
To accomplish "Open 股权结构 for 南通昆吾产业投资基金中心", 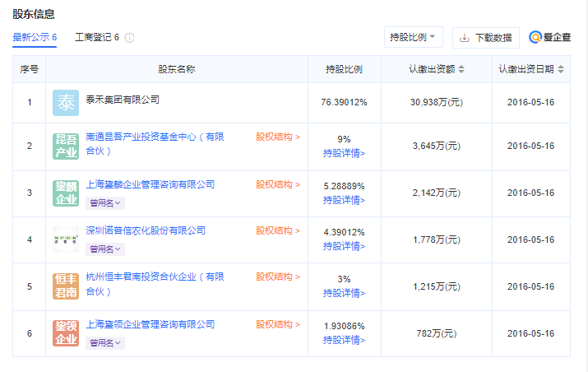I will (278, 137).
